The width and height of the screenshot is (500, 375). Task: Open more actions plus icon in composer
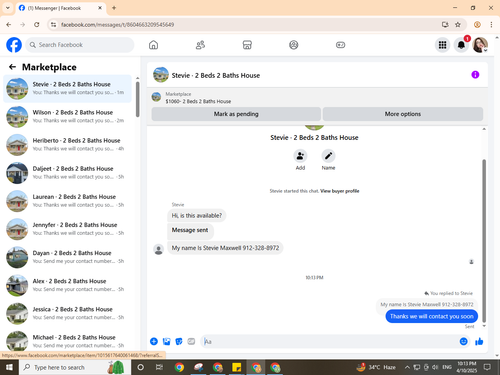coord(154,341)
